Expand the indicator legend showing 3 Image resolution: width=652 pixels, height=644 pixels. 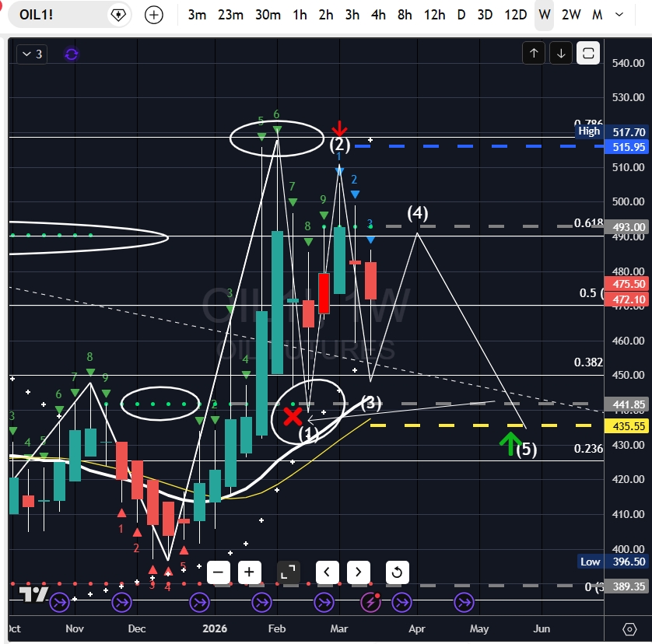(32, 54)
